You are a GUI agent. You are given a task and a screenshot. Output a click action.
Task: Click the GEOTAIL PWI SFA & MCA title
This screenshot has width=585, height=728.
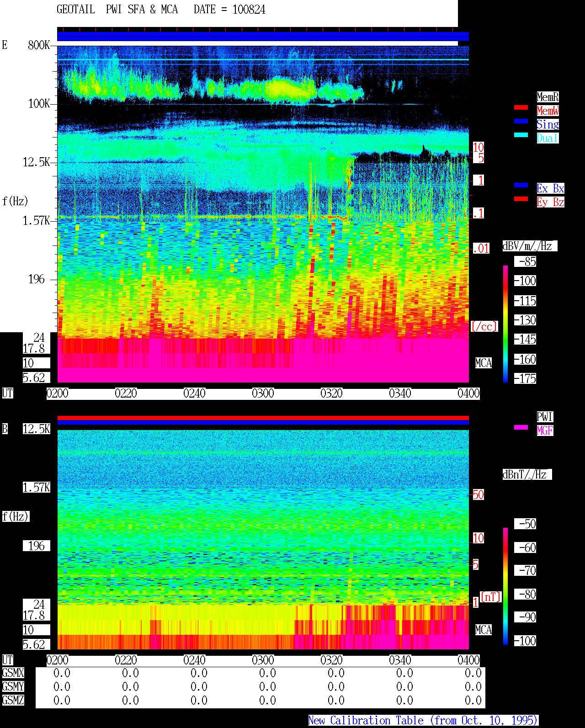117,10
